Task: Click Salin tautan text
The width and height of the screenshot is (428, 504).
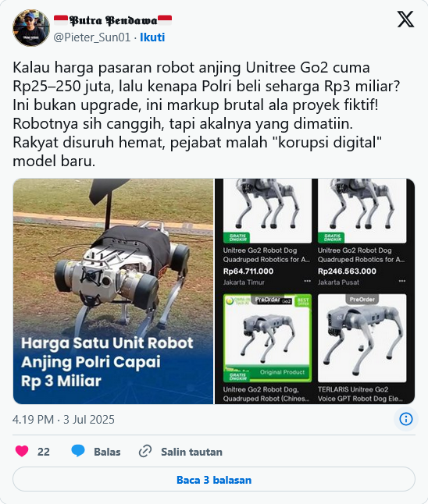Action: coord(191,452)
